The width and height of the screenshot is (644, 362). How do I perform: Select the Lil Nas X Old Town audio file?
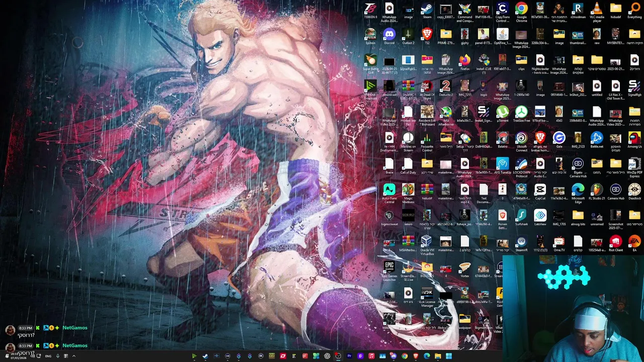(615, 90)
